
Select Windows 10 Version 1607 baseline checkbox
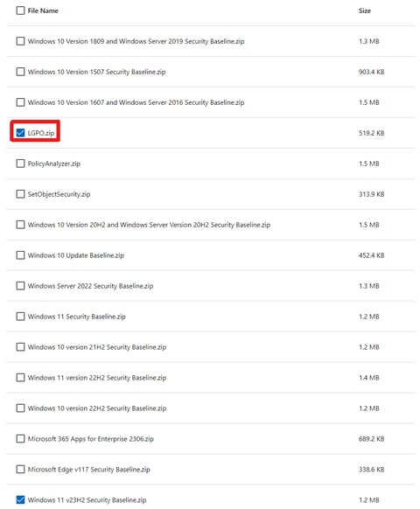(20, 102)
